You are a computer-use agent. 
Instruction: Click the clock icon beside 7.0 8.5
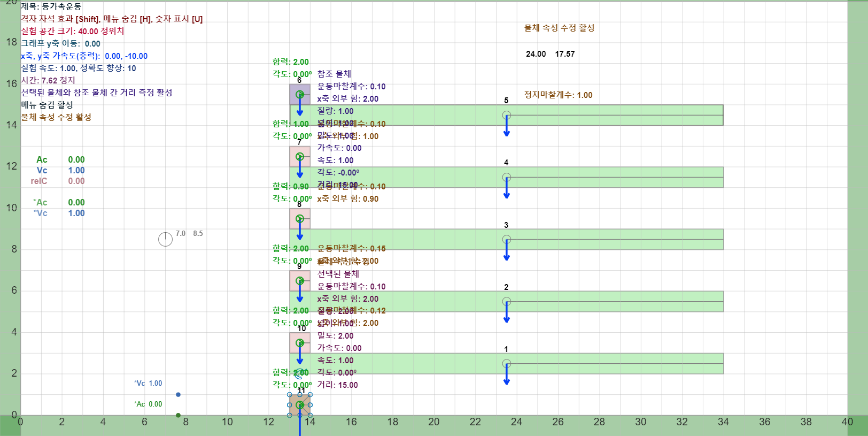pos(166,239)
